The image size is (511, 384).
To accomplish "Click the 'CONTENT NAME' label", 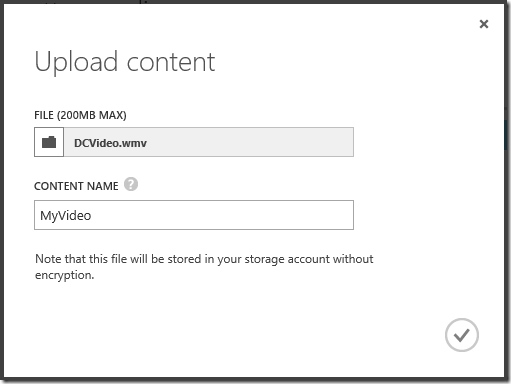I will (x=76, y=186).
